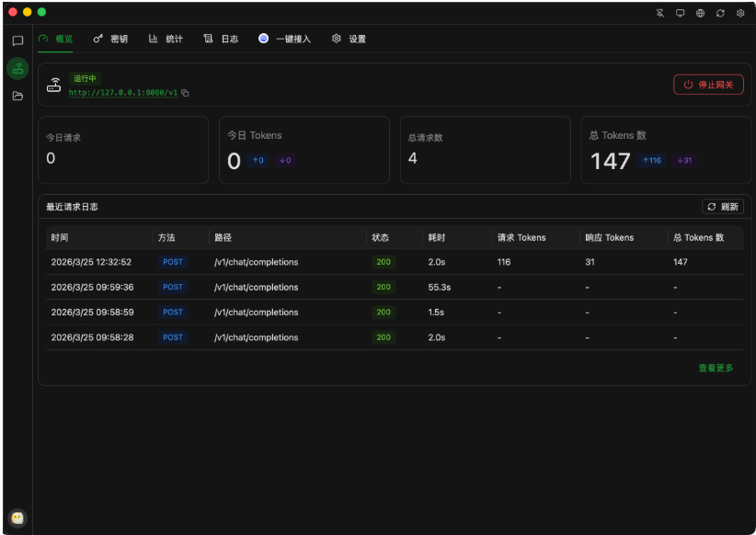The height and width of the screenshot is (535, 756).
Task: Click the globe language icon in title bar
Action: 700,13
